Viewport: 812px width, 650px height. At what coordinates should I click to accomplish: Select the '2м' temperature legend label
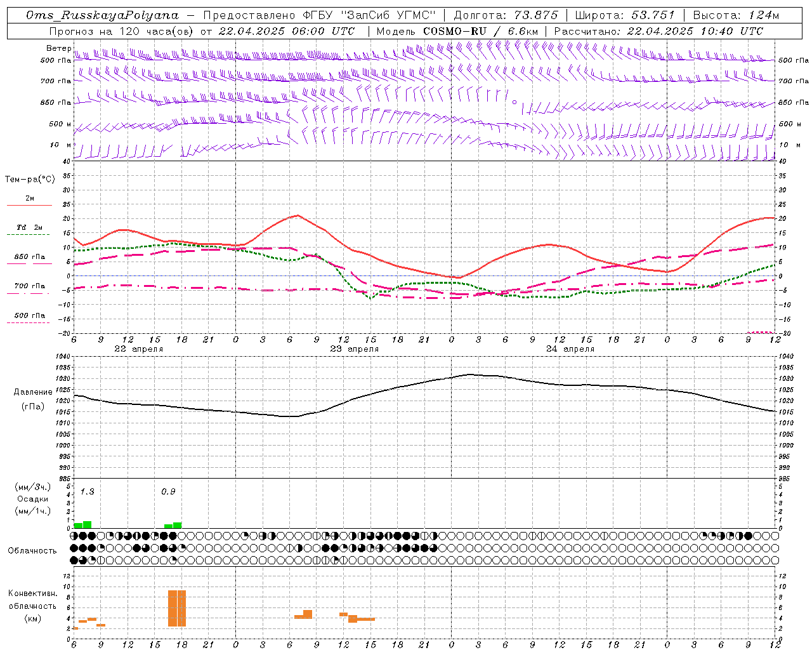pyautogui.click(x=30, y=199)
